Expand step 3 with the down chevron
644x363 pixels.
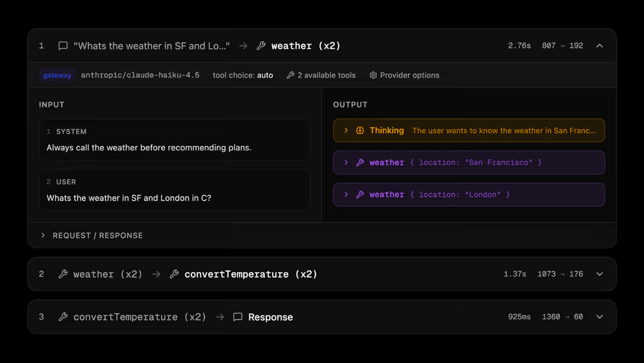coord(600,317)
